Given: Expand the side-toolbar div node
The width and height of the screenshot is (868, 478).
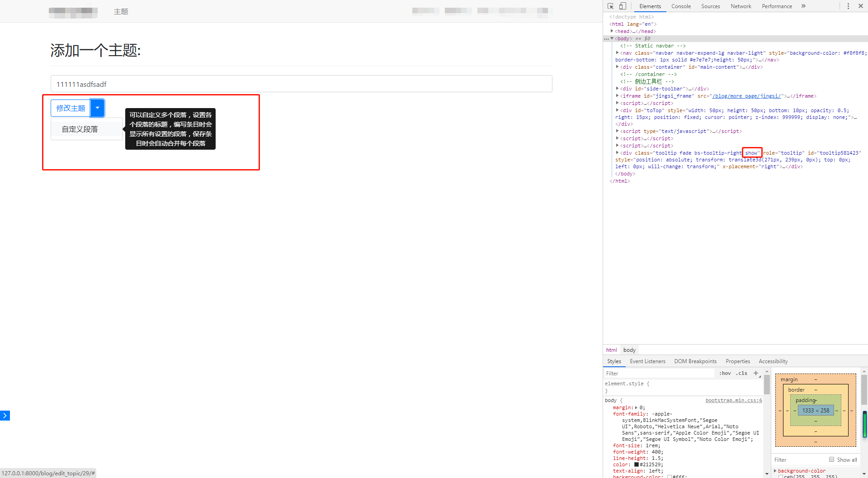Looking at the screenshot, I should click(617, 89).
